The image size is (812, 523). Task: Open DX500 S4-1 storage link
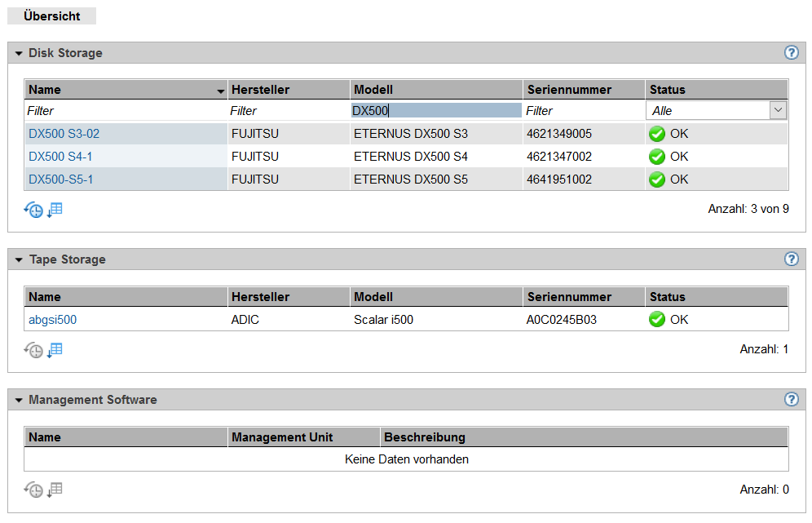click(x=60, y=157)
